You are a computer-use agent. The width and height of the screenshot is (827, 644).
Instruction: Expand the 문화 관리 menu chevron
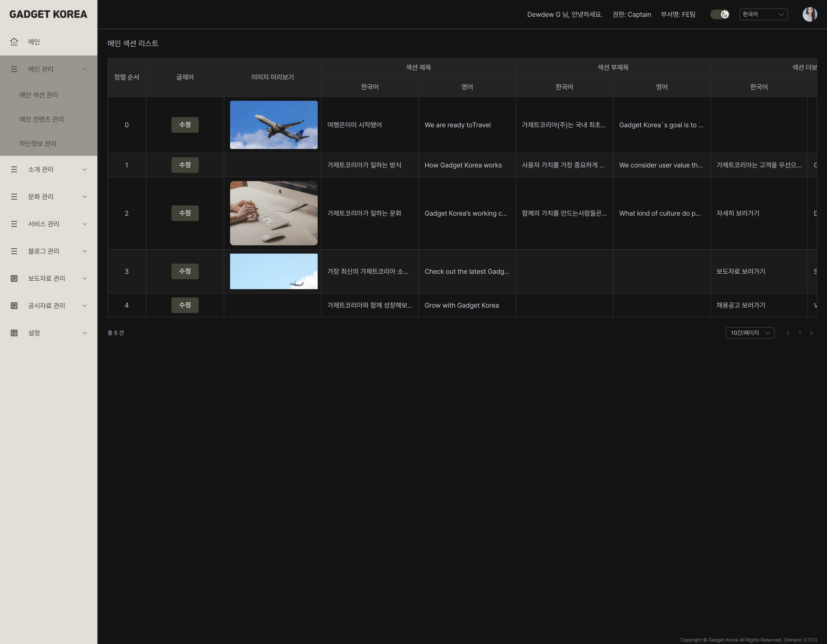84,197
